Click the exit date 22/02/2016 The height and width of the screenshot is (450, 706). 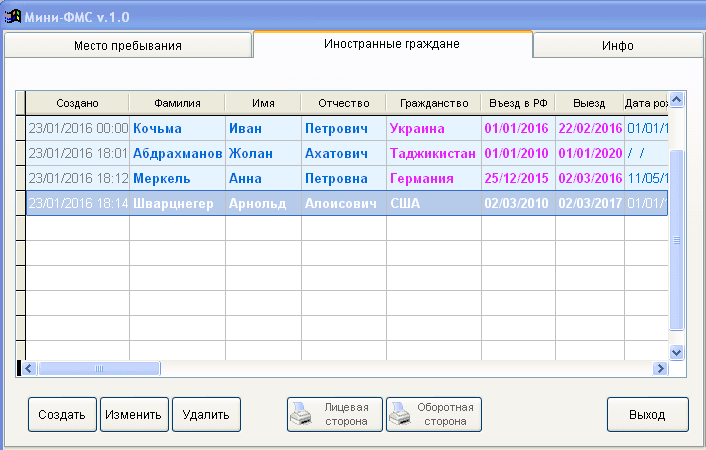tap(590, 128)
